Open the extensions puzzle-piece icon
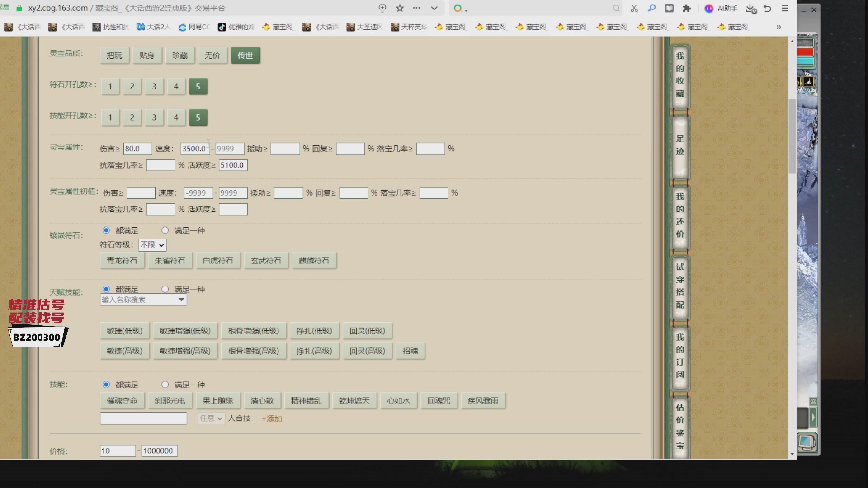Screen dimensions: 868x488 pyautogui.click(x=687, y=8)
